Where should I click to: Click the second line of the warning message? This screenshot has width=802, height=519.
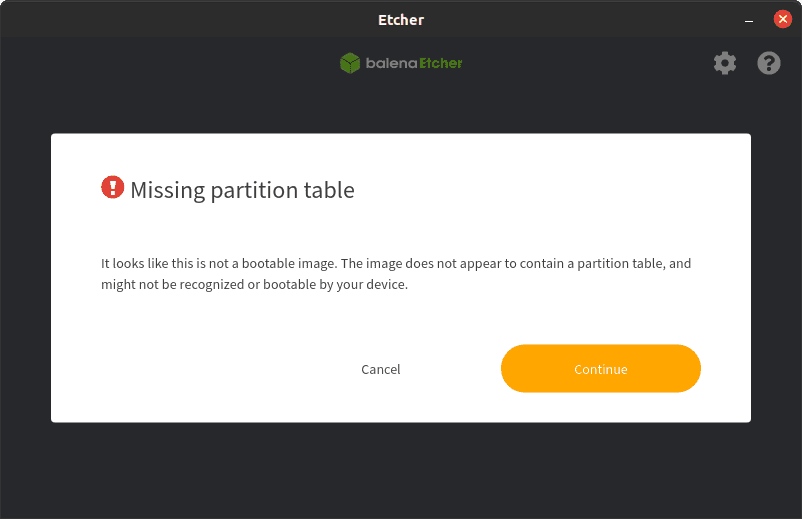pyautogui.click(x=255, y=284)
